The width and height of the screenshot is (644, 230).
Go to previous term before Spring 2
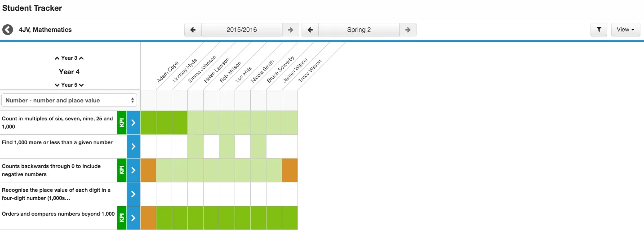310,30
